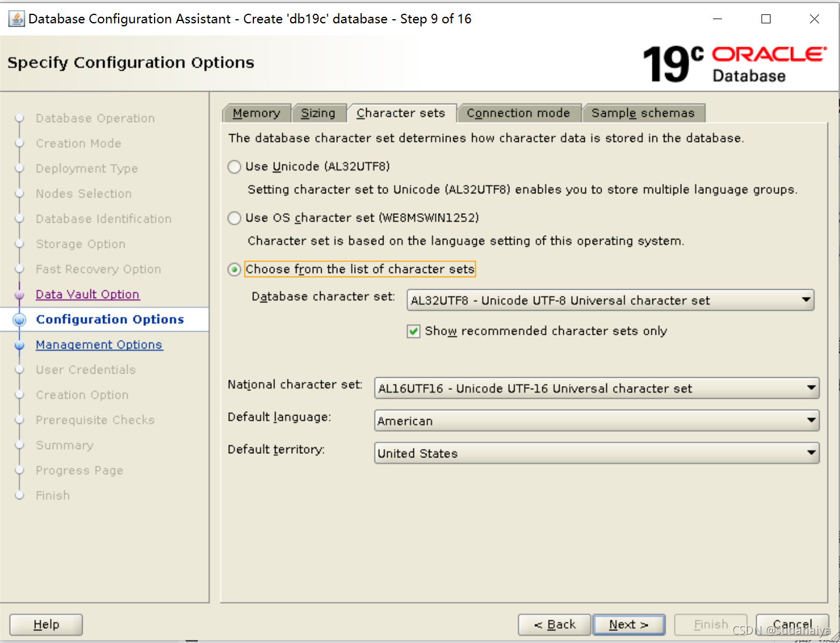Switch to the Sample schemas tab

(643, 113)
